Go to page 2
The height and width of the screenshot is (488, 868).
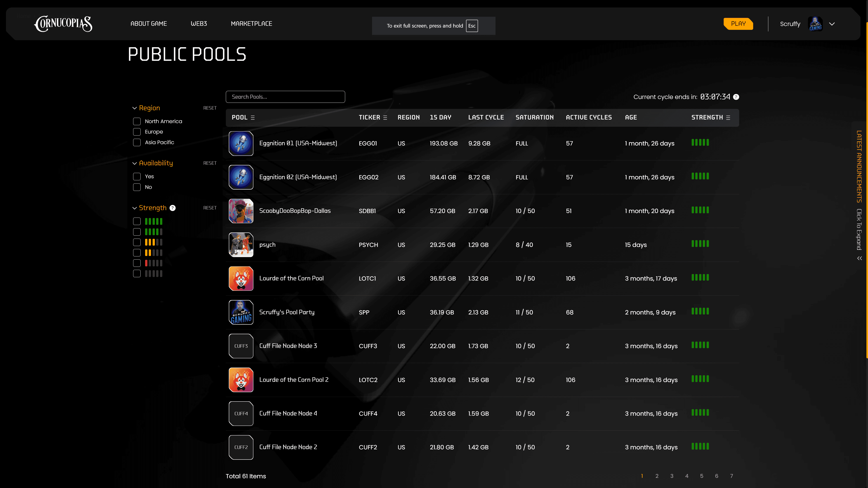[x=657, y=476]
